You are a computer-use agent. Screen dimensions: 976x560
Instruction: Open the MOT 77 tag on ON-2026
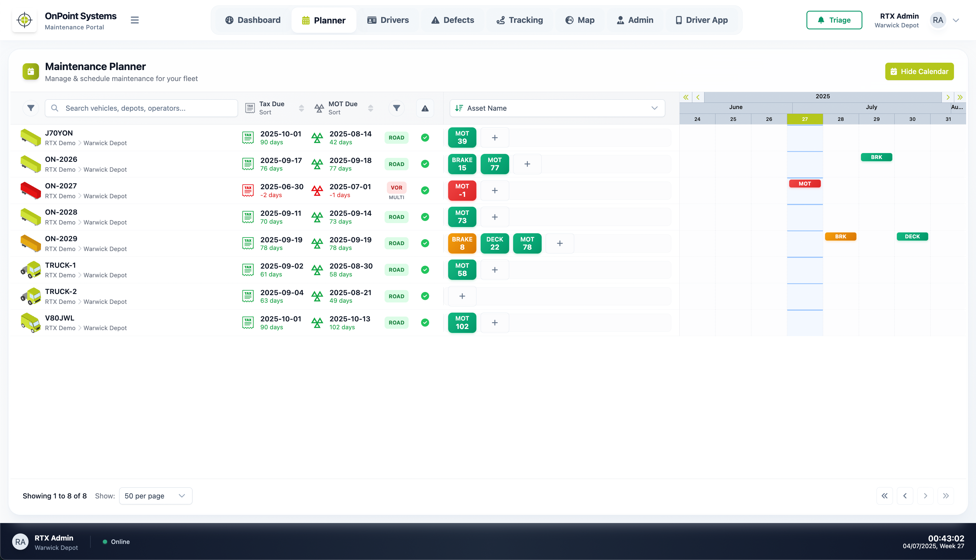[494, 164]
